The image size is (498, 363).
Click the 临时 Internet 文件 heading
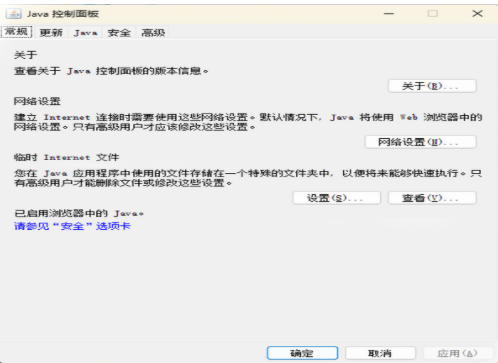66,157
